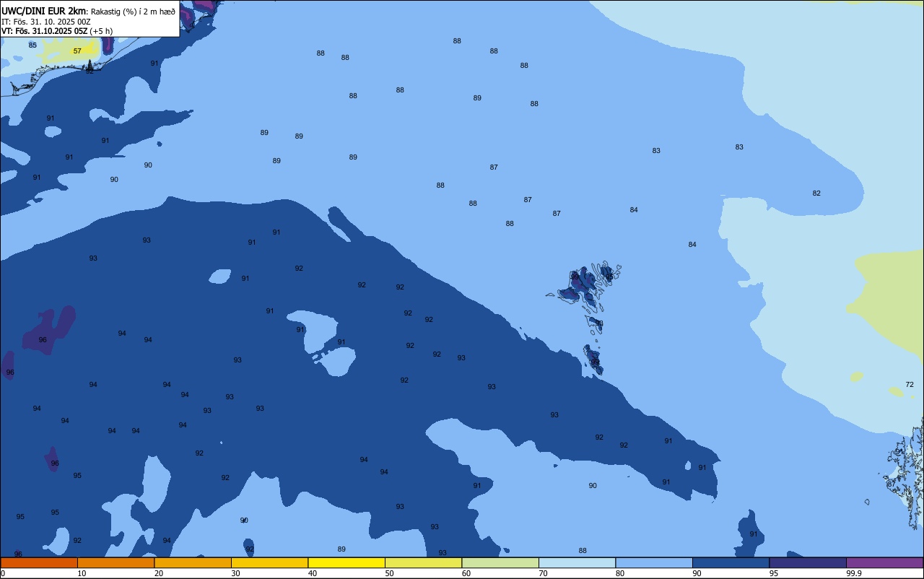This screenshot has height=579, width=924.
Task: Select the purple legend swatch above 99.9
Action: coord(884,562)
